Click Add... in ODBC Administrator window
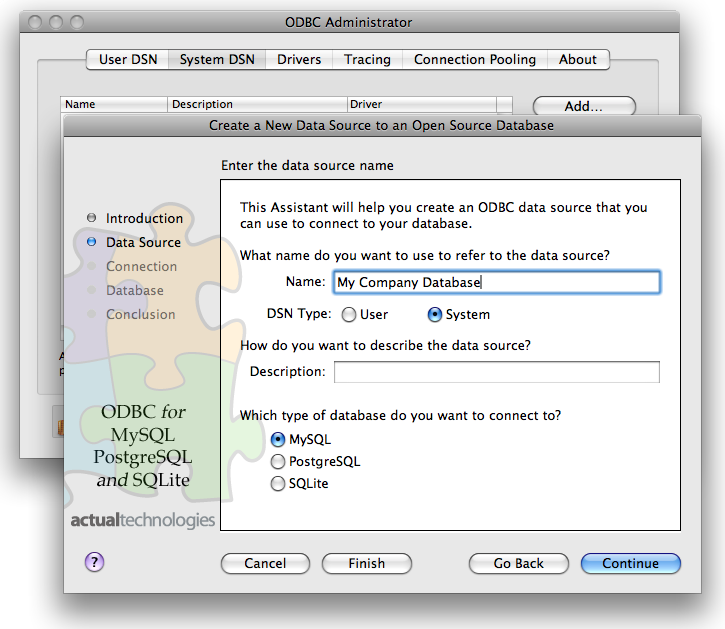Viewport: 725px width, 629px height. pyautogui.click(x=584, y=106)
